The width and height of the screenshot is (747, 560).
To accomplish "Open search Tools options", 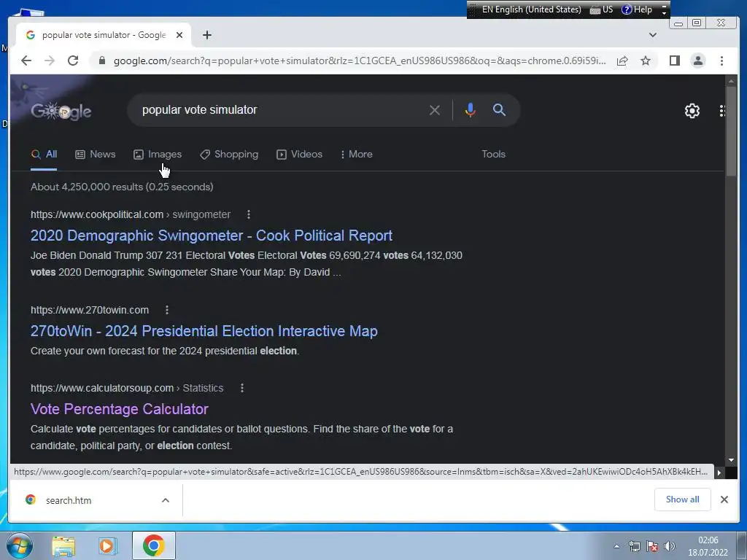I will (x=493, y=155).
